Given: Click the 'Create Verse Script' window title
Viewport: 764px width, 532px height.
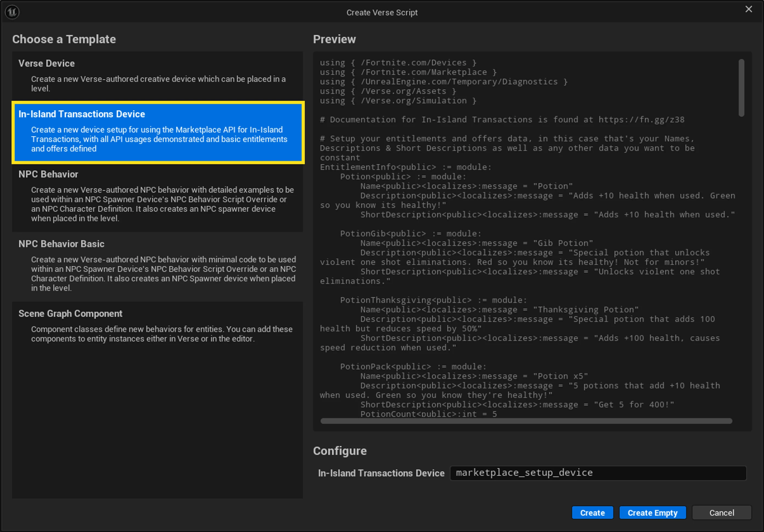Looking at the screenshot, I should point(382,13).
